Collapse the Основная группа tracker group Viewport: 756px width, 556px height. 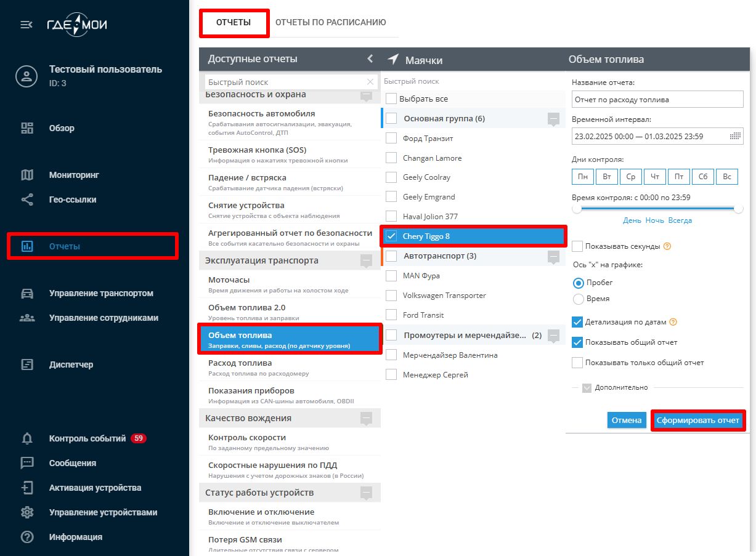553,118
